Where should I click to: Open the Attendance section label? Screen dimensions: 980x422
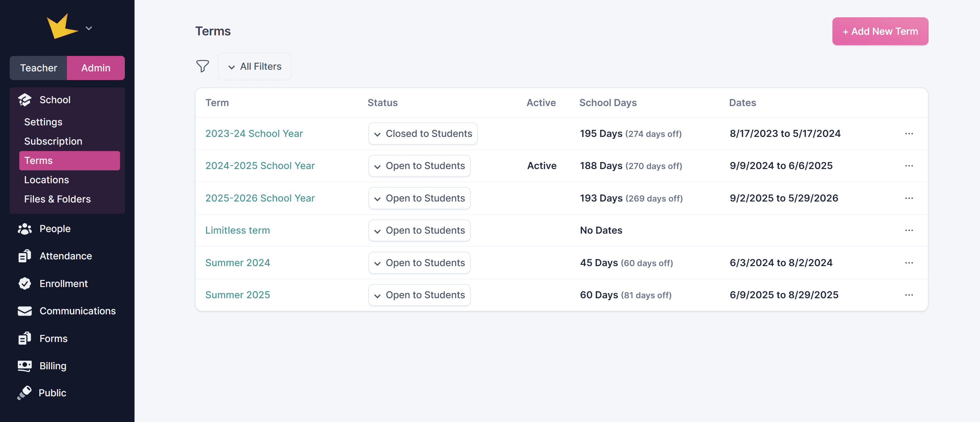(x=66, y=256)
